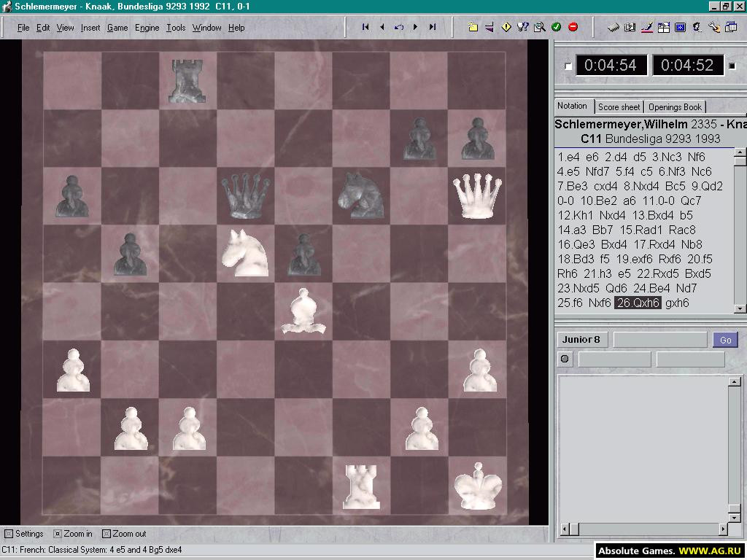Open the book icon in toolbar
Image resolution: width=747 pixels, height=560 pixels.
click(x=630, y=27)
